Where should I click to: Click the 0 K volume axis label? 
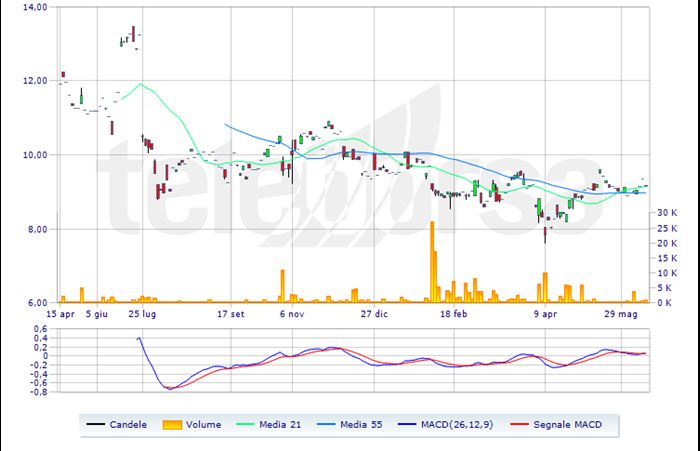tap(665, 303)
